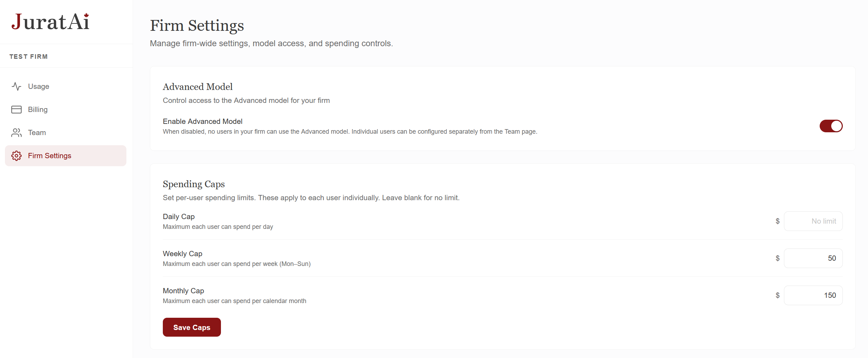Click the dollar sign beside Monthly Cap
This screenshot has width=868, height=358.
[777, 295]
